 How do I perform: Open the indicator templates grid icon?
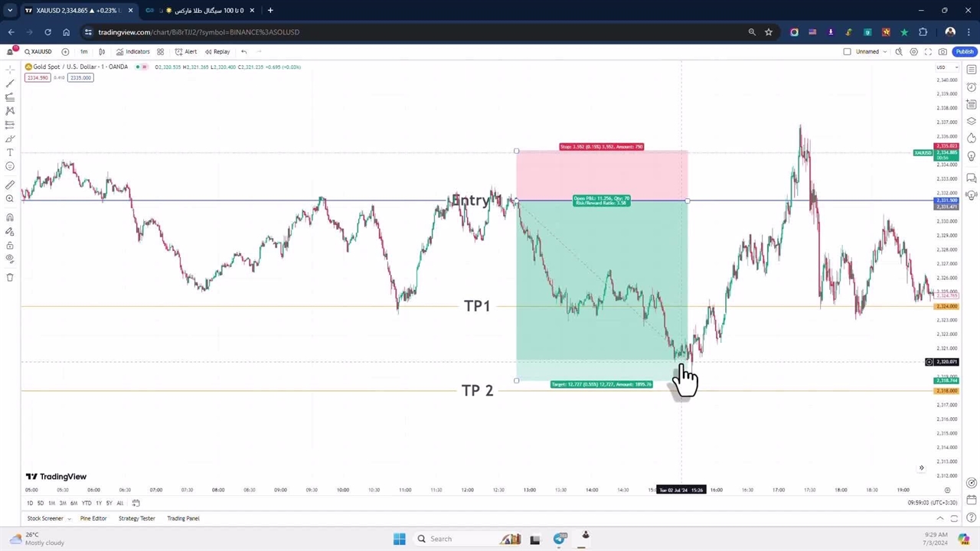point(160,51)
